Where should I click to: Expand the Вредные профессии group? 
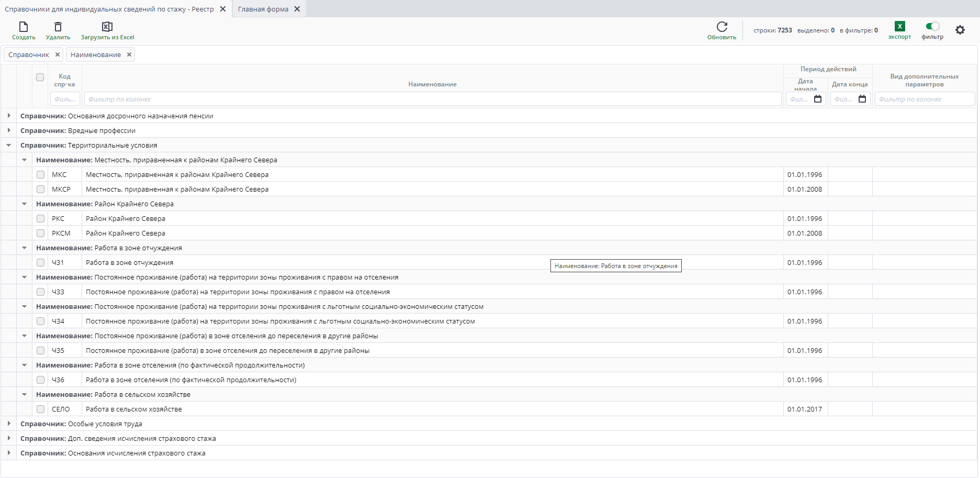click(9, 130)
